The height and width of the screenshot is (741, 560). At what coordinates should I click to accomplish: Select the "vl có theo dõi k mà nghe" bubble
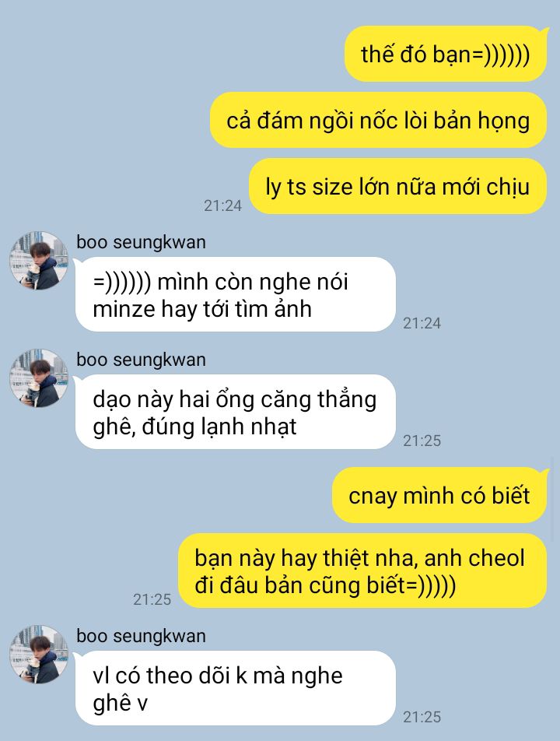[x=235, y=688]
